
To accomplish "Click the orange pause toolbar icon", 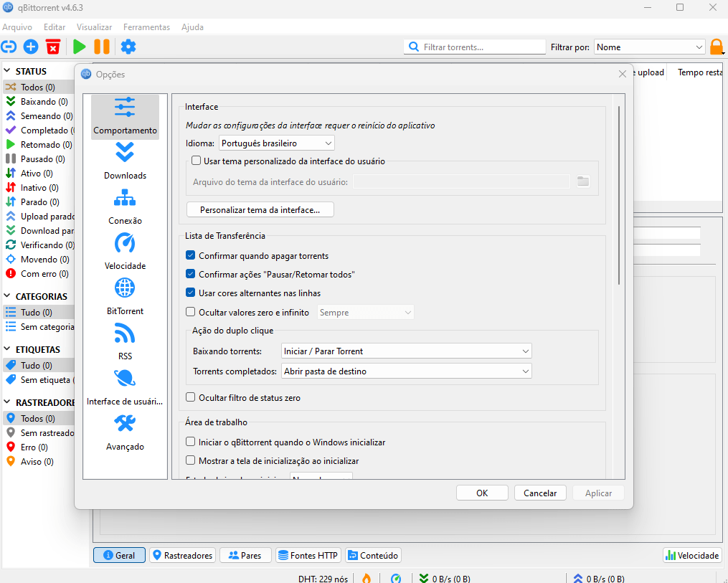I will (102, 47).
